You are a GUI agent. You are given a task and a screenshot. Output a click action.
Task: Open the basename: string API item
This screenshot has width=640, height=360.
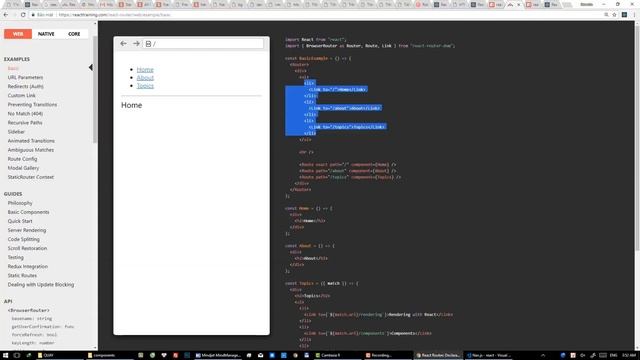pos(32,318)
